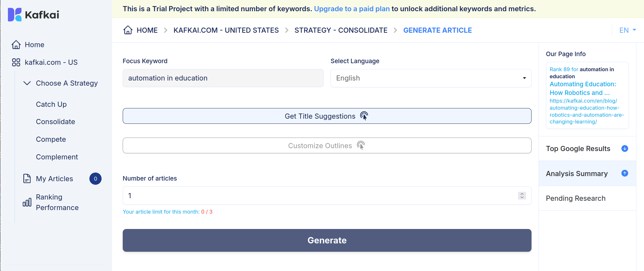Image resolution: width=644 pixels, height=271 pixels.
Task: Choose the Compete strategy
Action: pos(51,139)
